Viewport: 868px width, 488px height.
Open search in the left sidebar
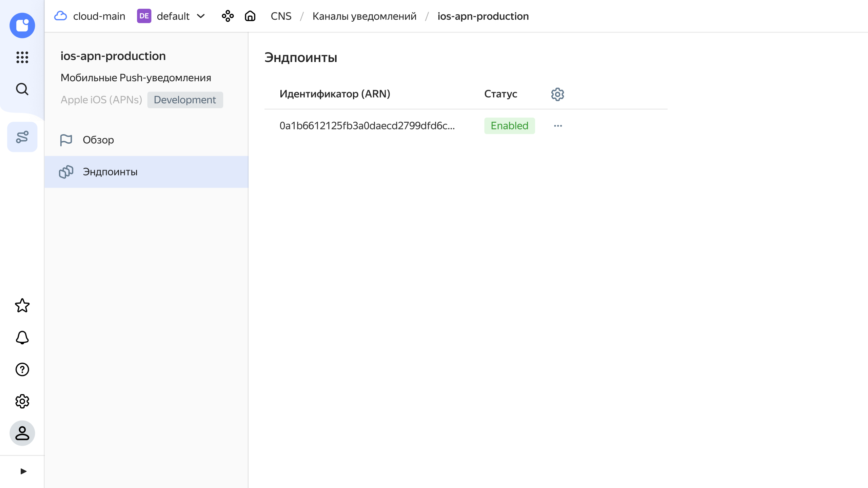tap(22, 89)
